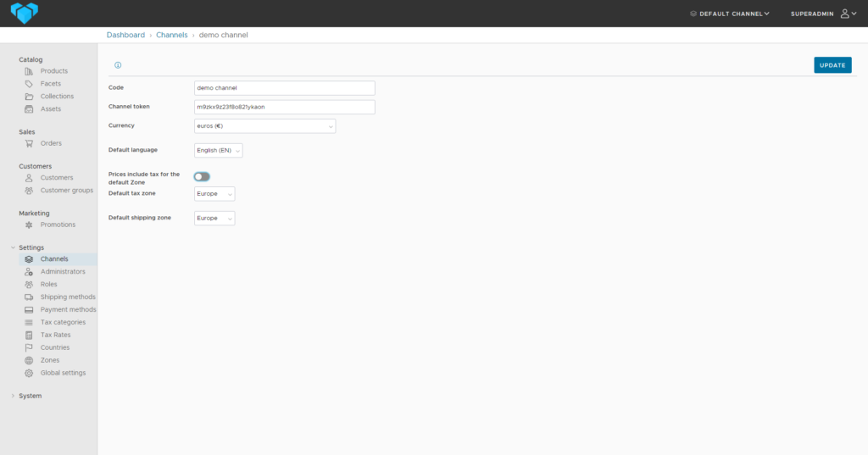Screen dimensions: 868x455
Task: Open Global settings menu item
Action: point(63,374)
